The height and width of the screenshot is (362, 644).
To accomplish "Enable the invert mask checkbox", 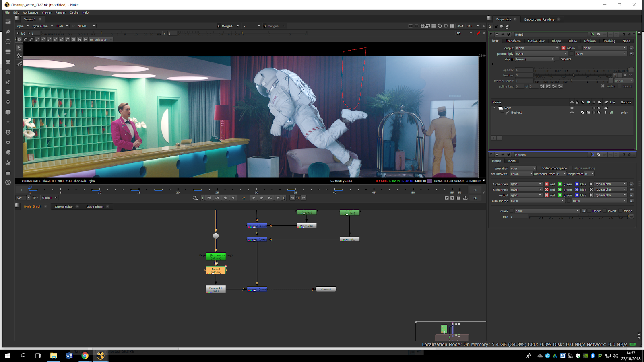I will coord(605,211).
